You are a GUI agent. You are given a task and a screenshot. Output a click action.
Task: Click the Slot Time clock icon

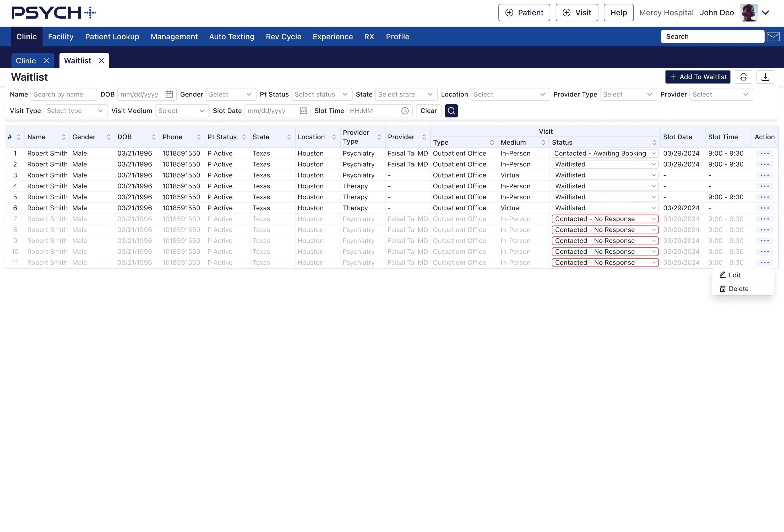[405, 111]
